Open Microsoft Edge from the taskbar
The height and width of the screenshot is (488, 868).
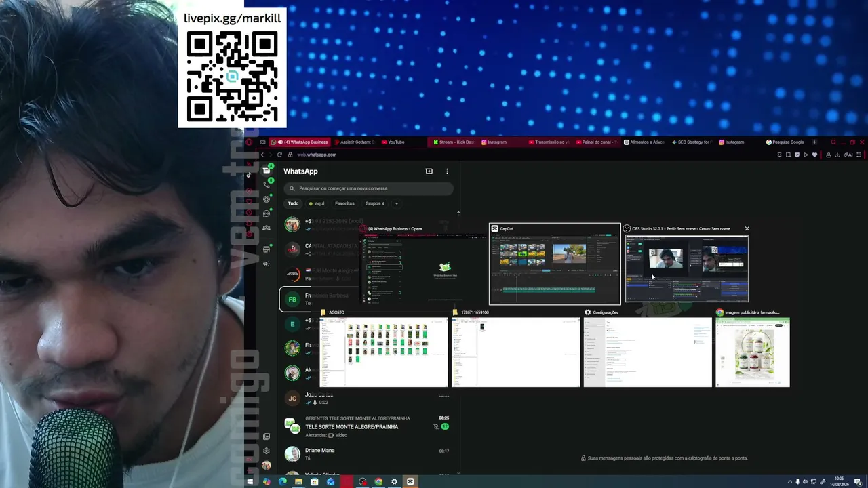coord(283,482)
